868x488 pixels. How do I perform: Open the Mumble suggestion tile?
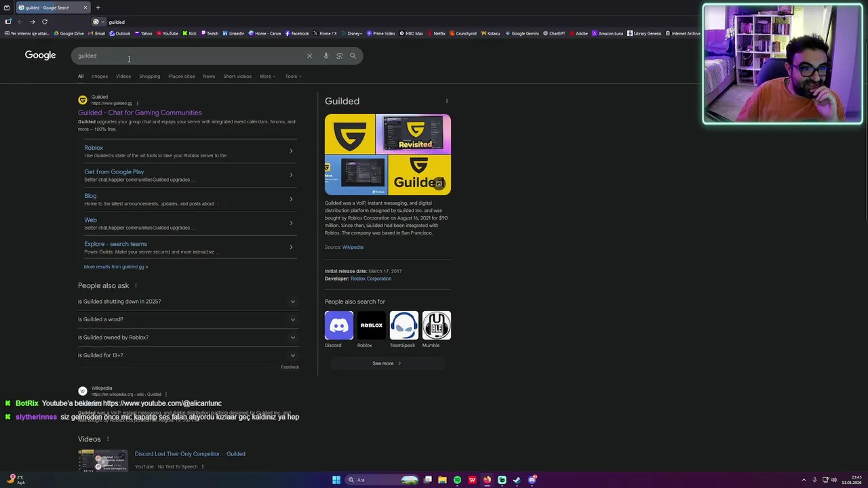[436, 329]
